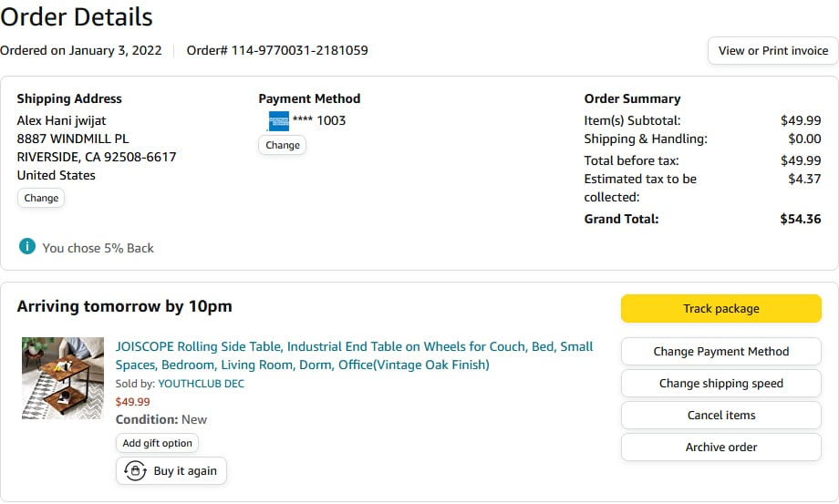The height and width of the screenshot is (504, 839).
Task: Click the You chose 5% Back text
Action: tap(98, 248)
